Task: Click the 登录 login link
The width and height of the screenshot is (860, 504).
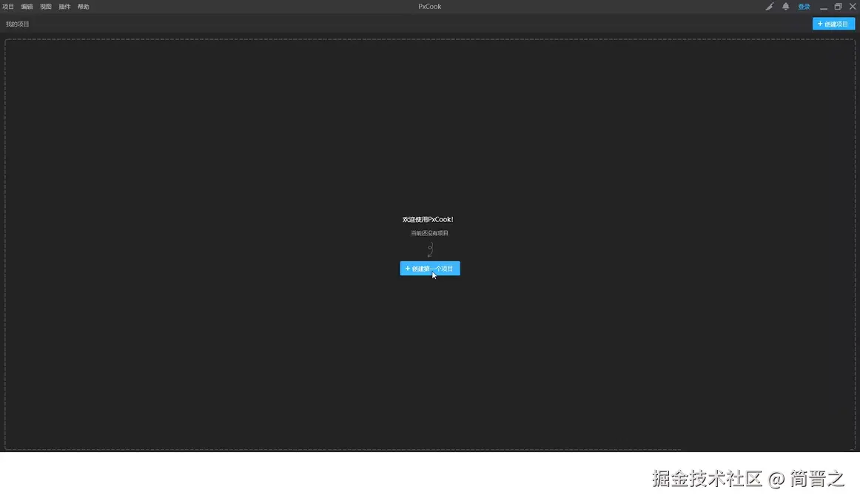Action: (x=804, y=7)
